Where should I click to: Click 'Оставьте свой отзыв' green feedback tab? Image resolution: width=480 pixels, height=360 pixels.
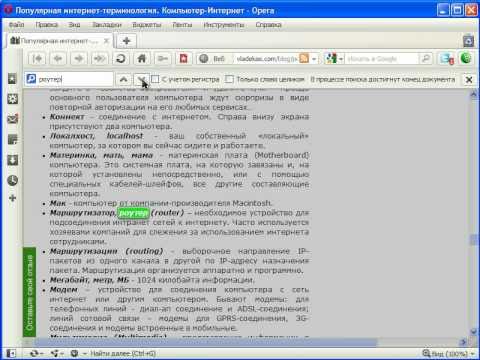coord(29,293)
